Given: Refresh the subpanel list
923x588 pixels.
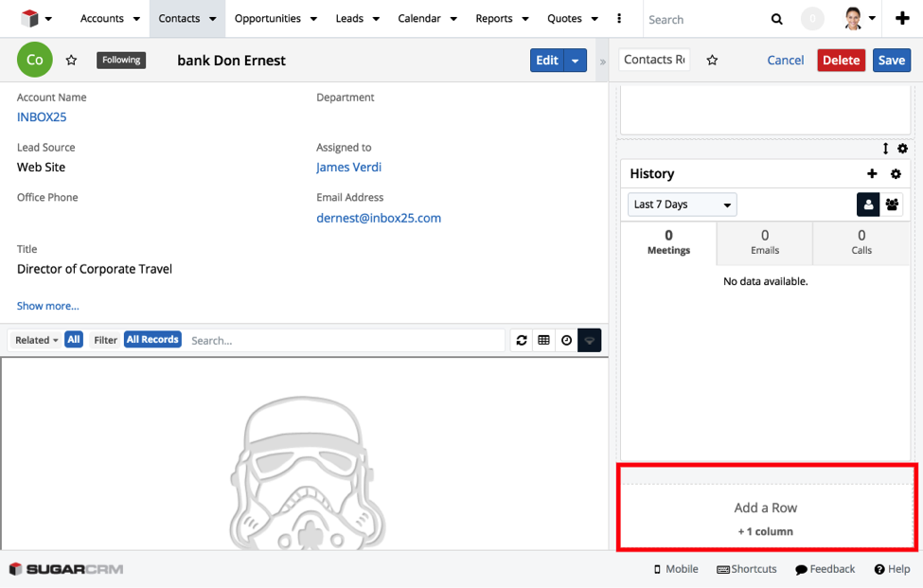Looking at the screenshot, I should (x=522, y=340).
